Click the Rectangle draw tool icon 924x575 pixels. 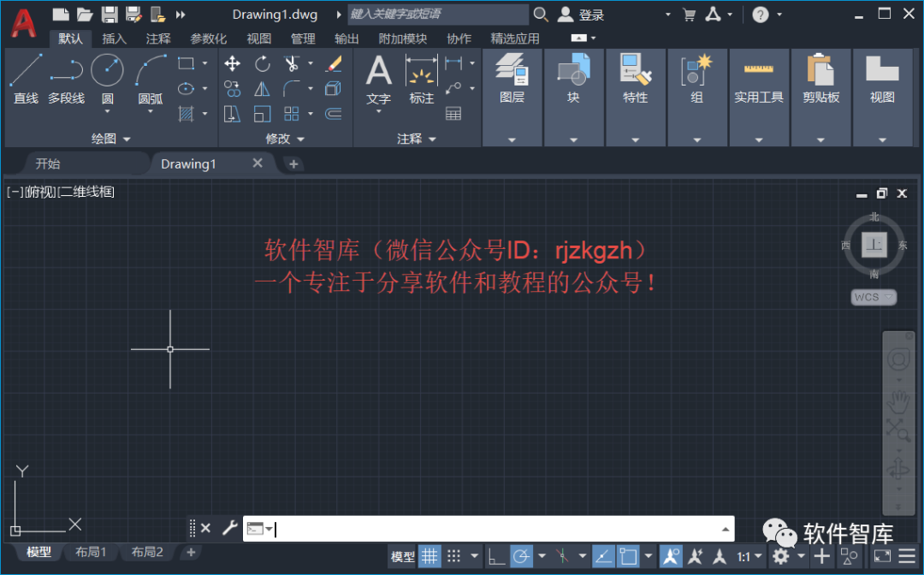187,63
